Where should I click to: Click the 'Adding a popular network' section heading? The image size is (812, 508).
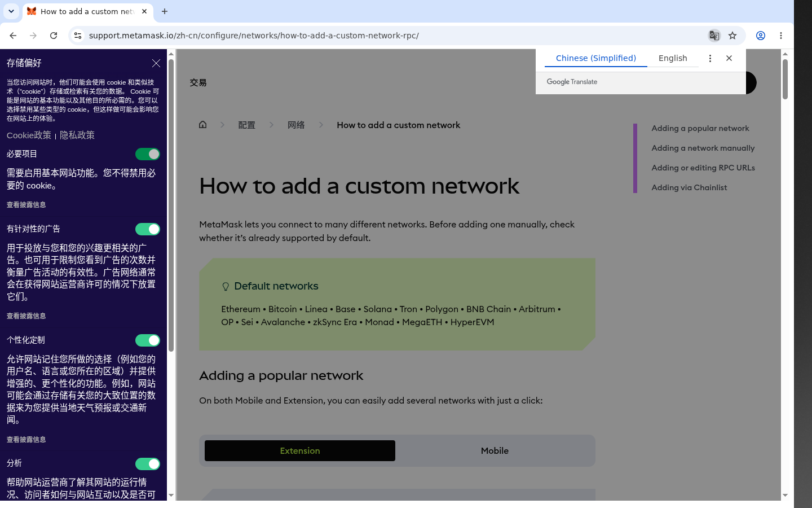pos(281,375)
